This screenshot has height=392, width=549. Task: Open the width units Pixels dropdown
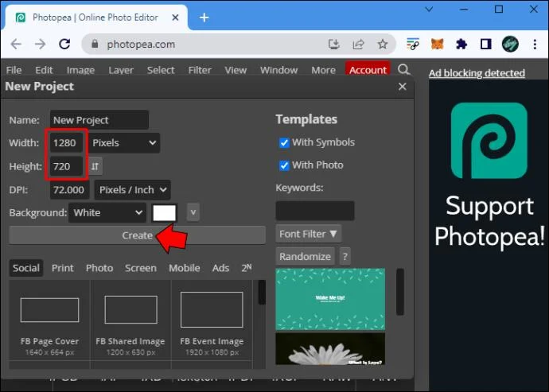coord(124,143)
